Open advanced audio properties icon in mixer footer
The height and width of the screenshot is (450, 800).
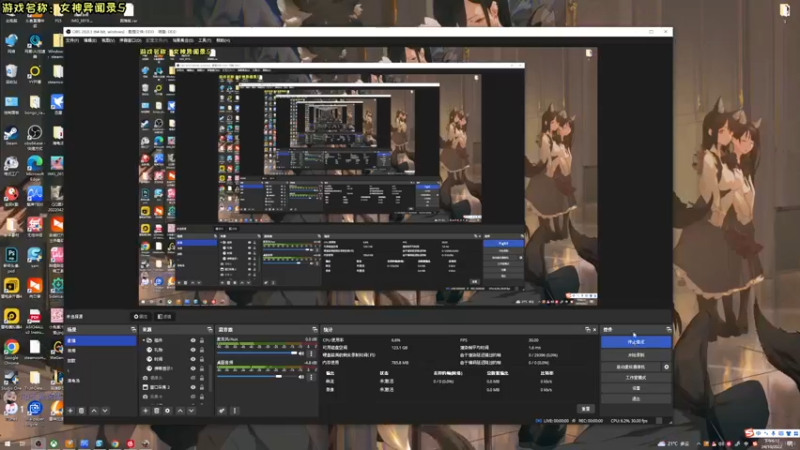click(222, 411)
